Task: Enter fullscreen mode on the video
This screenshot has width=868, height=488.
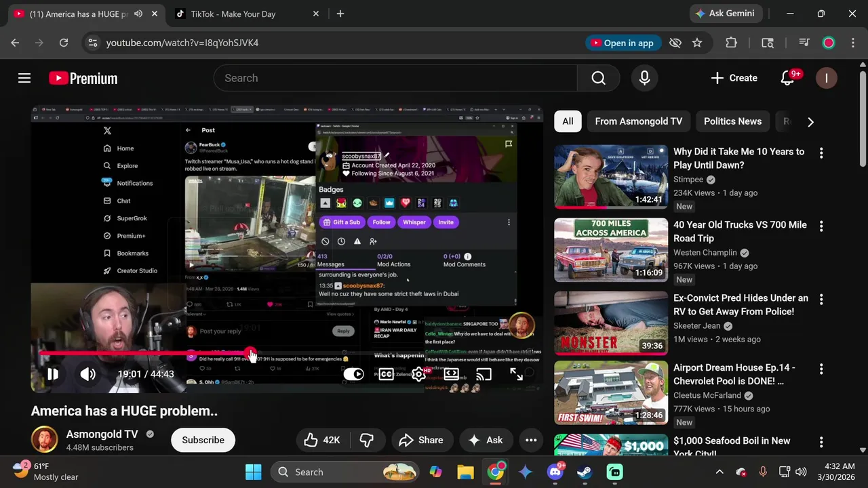Action: pos(517,374)
